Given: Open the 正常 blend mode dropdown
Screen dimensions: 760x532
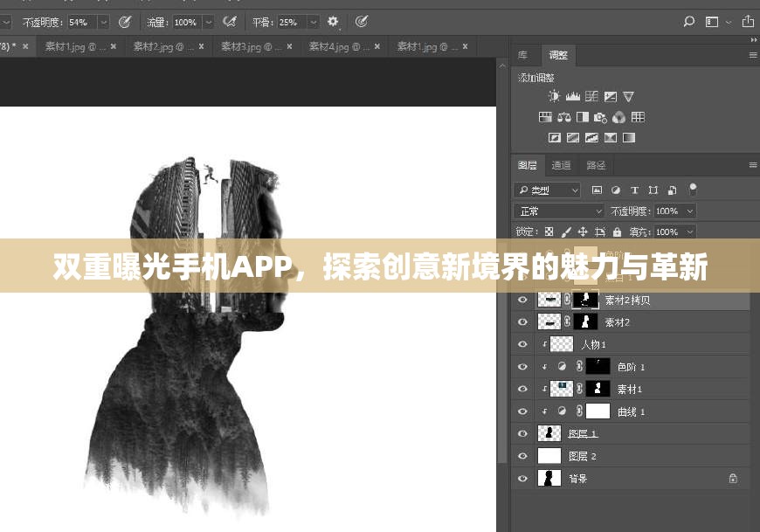Looking at the screenshot, I should [x=558, y=211].
